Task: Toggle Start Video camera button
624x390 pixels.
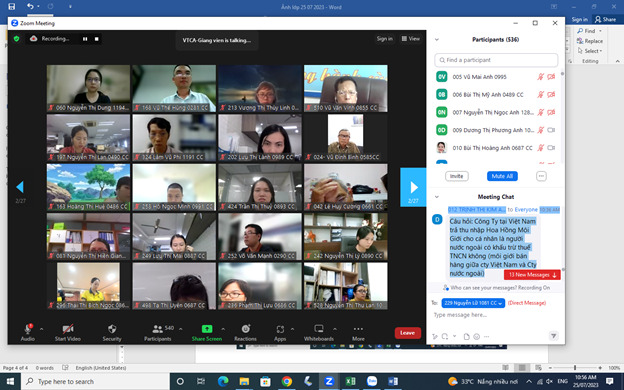Action: 68,329
